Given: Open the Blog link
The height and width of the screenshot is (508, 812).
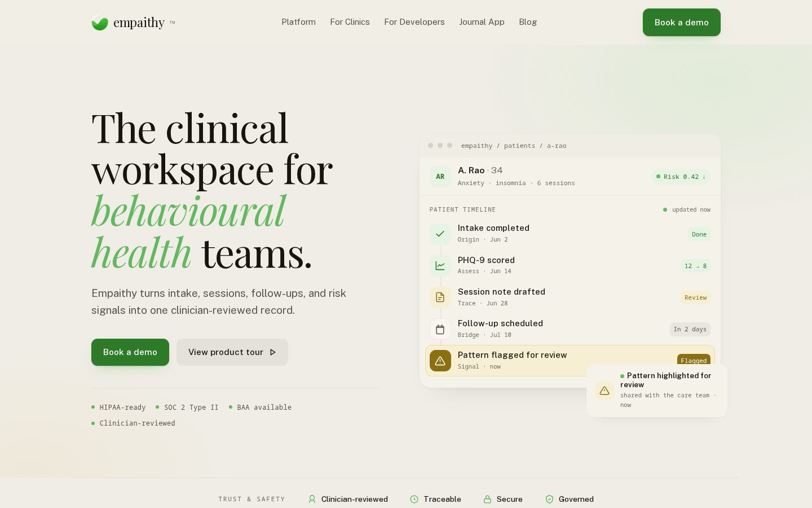Looking at the screenshot, I should [528, 22].
